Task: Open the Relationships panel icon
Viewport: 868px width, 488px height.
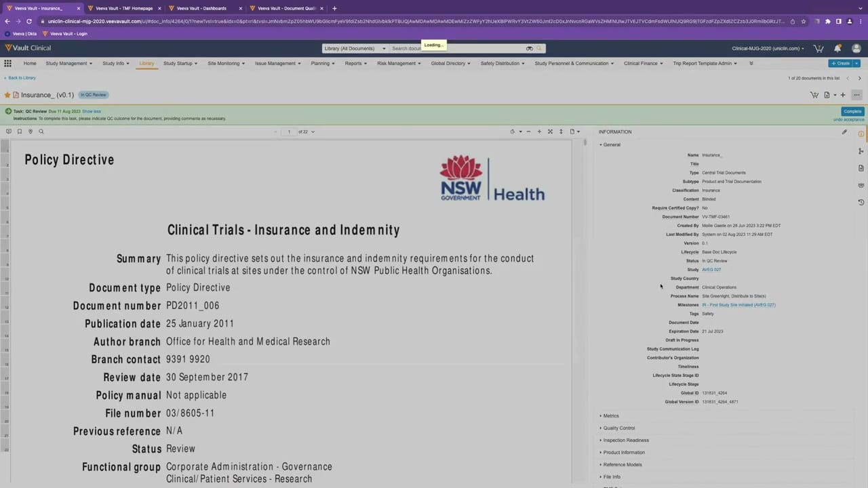Action: coord(861,150)
